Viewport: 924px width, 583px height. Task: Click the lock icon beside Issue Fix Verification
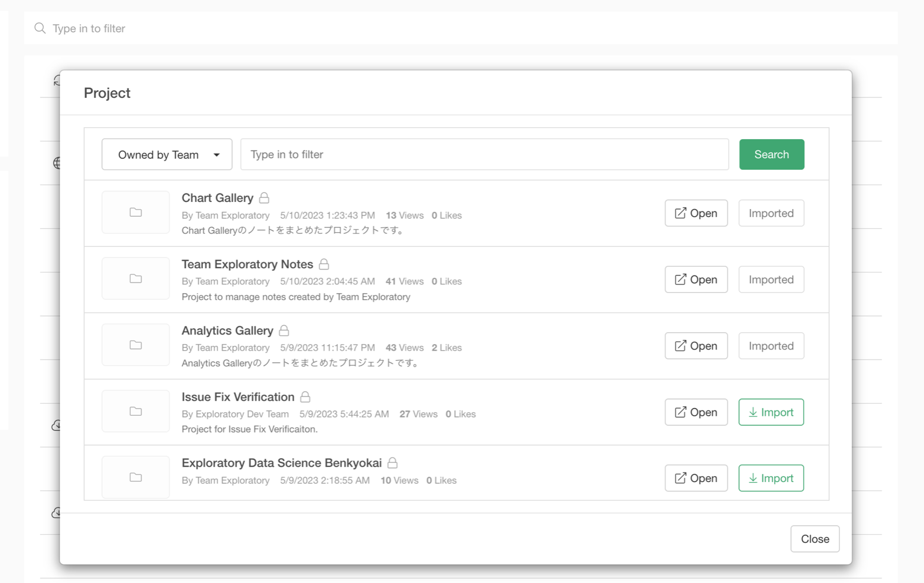click(305, 397)
